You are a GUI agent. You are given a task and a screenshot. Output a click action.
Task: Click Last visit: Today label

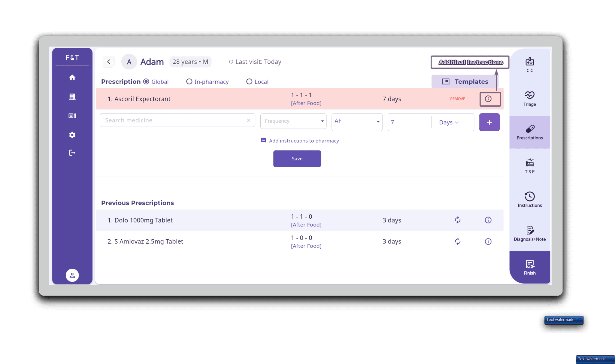pyautogui.click(x=255, y=62)
